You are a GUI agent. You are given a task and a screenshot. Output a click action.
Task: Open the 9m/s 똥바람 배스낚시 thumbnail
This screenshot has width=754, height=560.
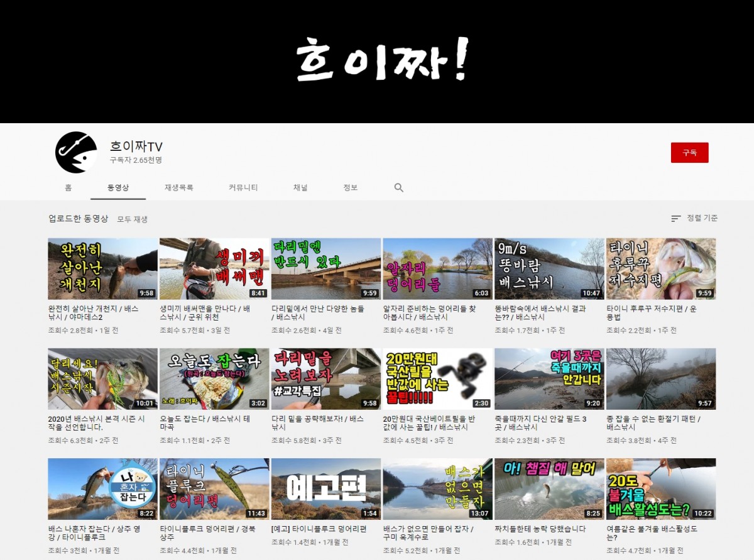point(549,268)
